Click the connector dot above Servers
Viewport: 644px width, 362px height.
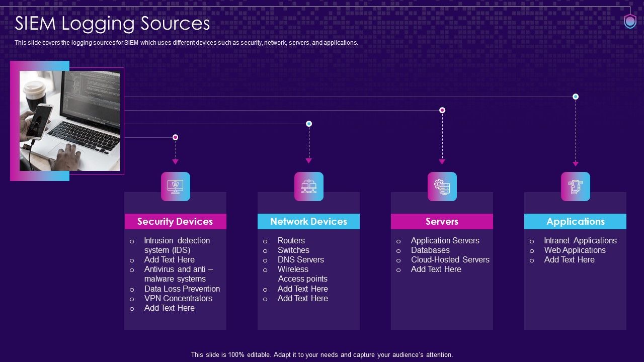coord(442,110)
